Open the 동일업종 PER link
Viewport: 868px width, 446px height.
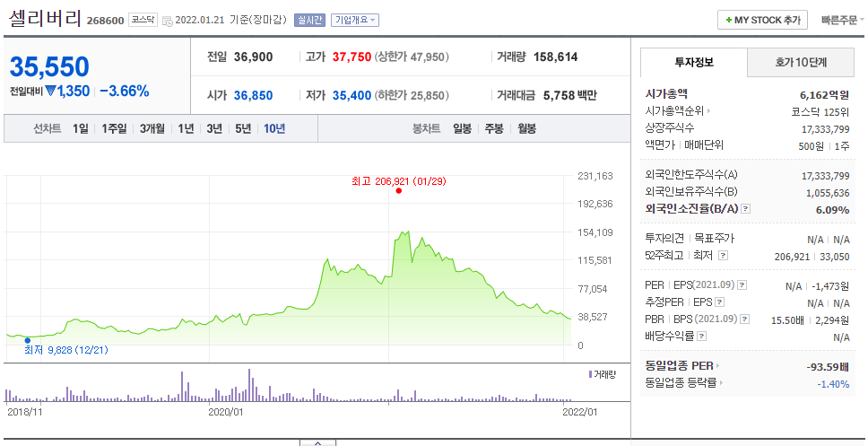(x=682, y=365)
